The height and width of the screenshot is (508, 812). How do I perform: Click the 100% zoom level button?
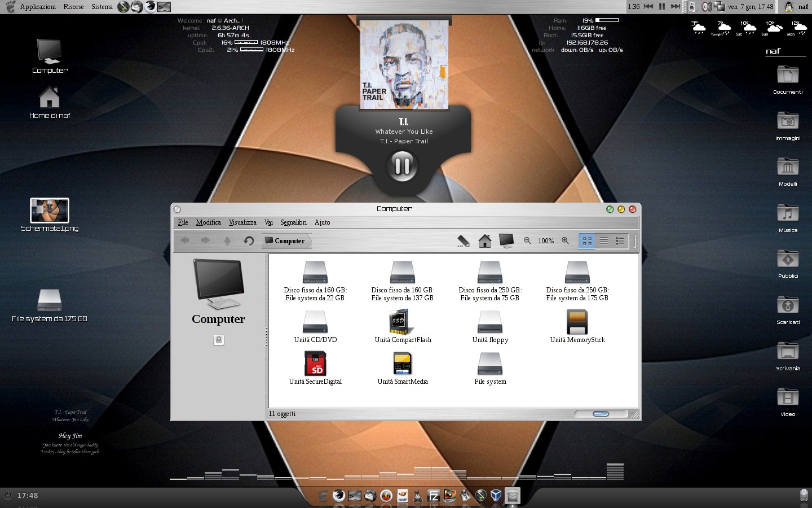click(x=546, y=241)
